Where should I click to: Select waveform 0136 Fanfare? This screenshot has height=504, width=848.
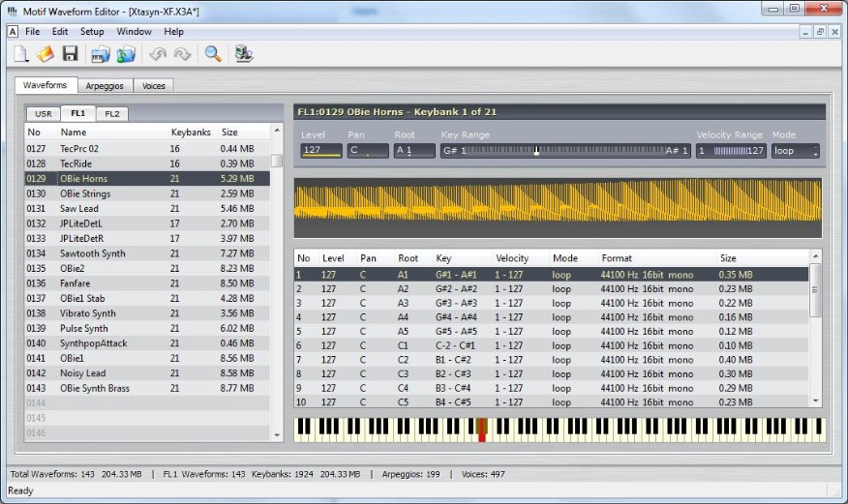(147, 283)
